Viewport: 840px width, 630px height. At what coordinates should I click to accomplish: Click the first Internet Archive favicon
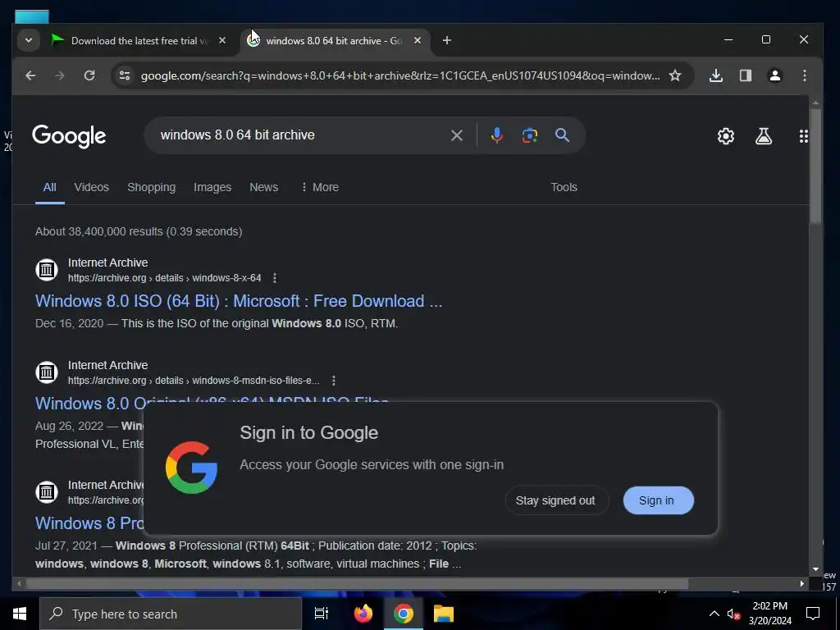tap(47, 269)
